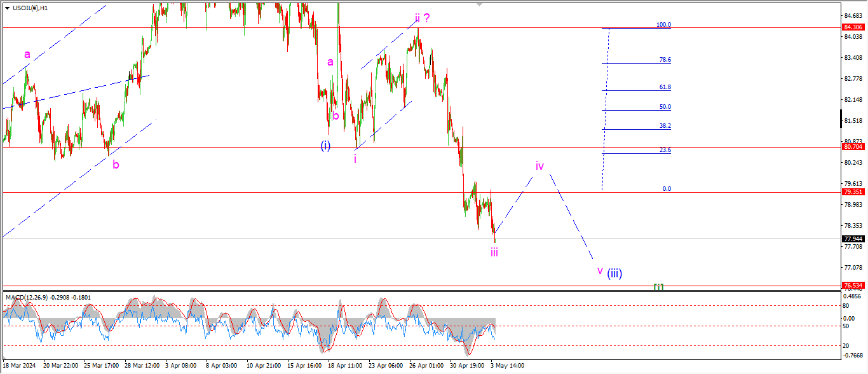Click the Fibonacci 38.2 level label
Screen dimensions: 868x374
(x=665, y=126)
